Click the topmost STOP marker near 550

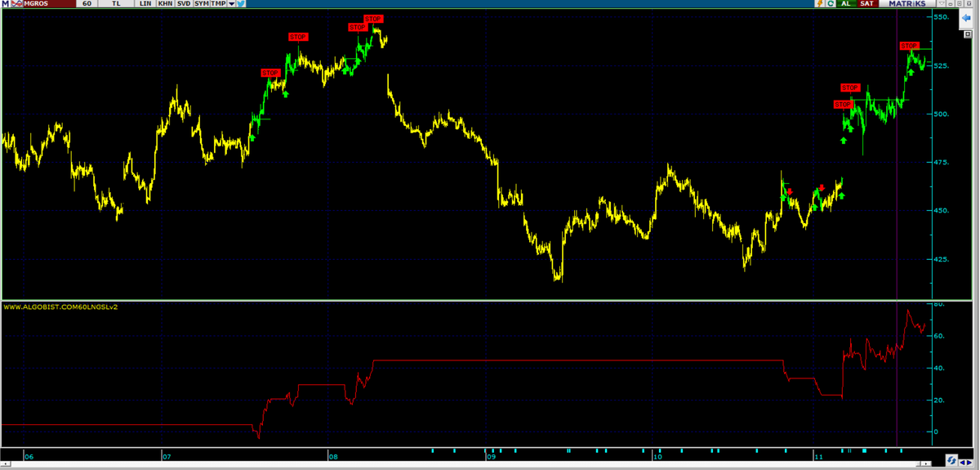click(x=373, y=19)
